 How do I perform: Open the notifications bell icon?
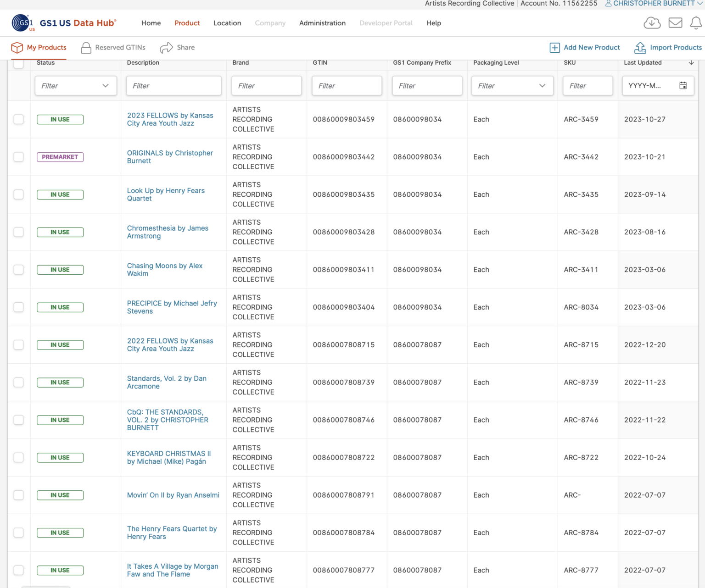pyautogui.click(x=696, y=23)
